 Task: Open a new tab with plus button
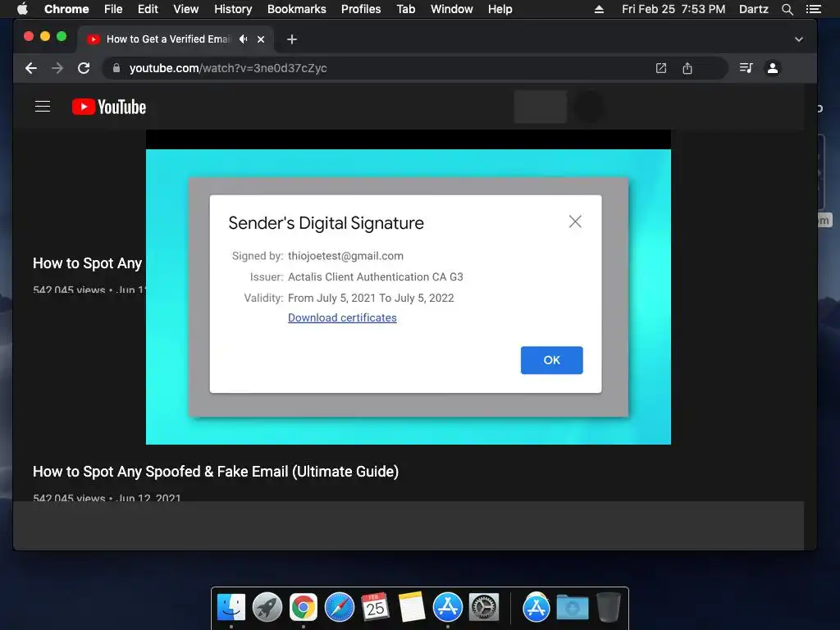pos(291,39)
